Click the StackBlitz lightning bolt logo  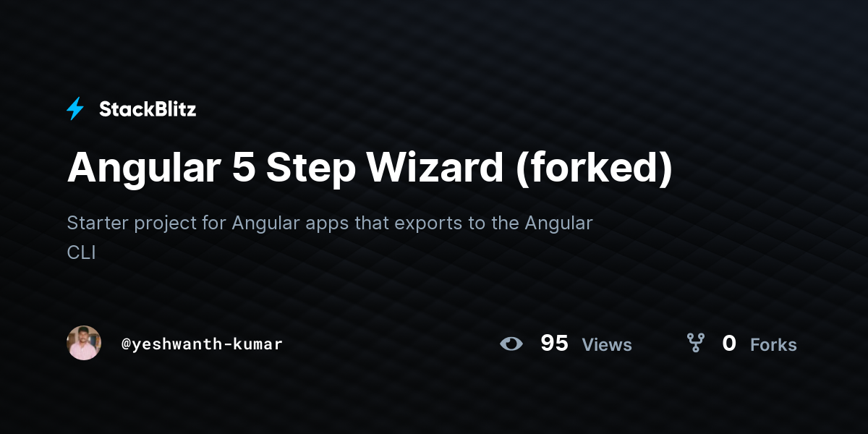75,109
